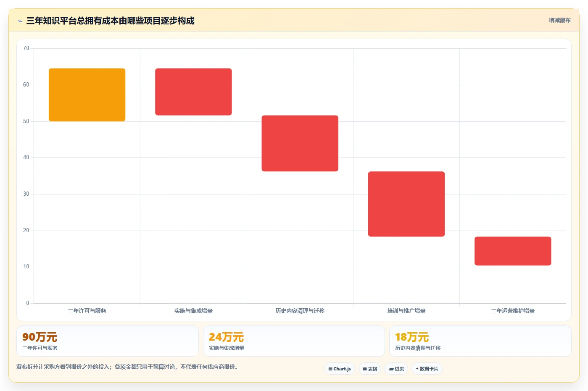Screen dimensions: 588x391
Task: Click the 三年许可与服务 caption under 90万元
Action: (40, 348)
